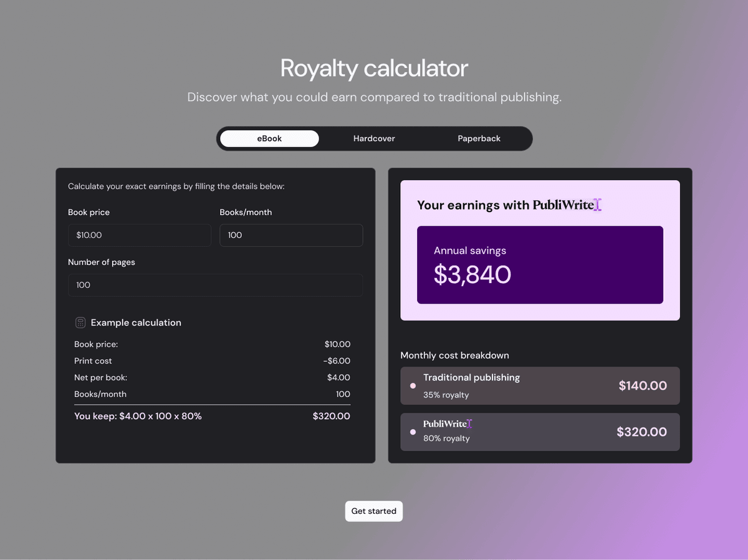Open the Paperback tab
748x560 pixels.
[x=479, y=138]
